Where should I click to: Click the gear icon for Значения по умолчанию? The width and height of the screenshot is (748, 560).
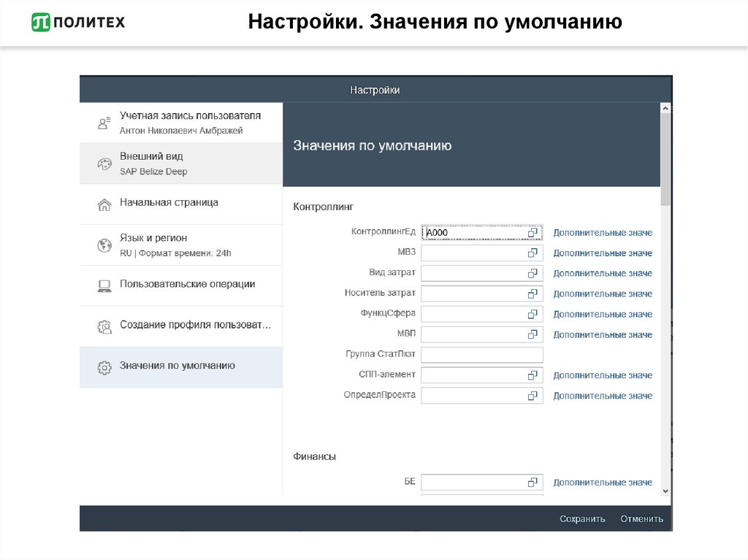[x=104, y=367]
